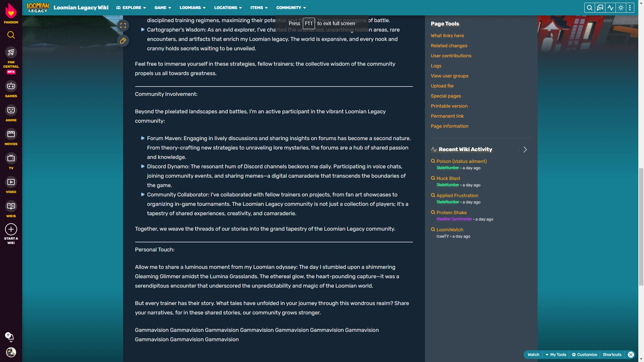Click the Fandom sidebar search icon
Image resolution: width=644 pixels, height=362 pixels.
pos(11,35)
